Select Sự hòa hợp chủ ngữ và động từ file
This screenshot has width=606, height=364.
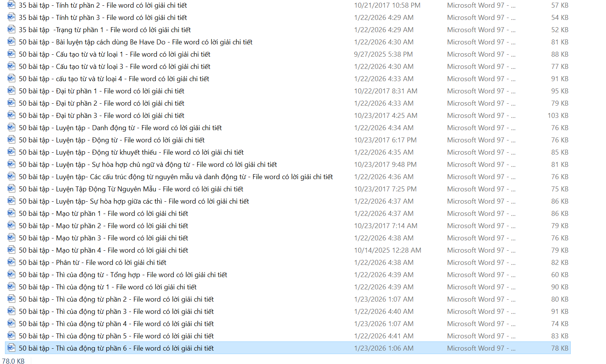147,165
